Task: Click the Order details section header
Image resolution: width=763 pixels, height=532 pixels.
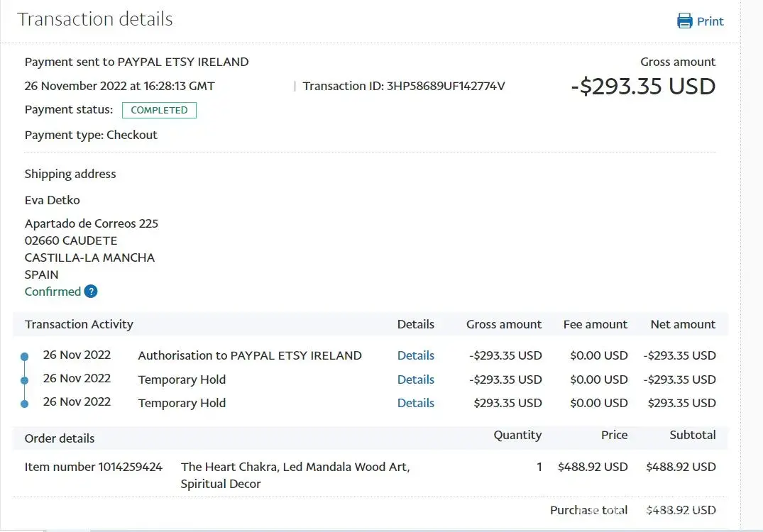Action: coord(60,438)
